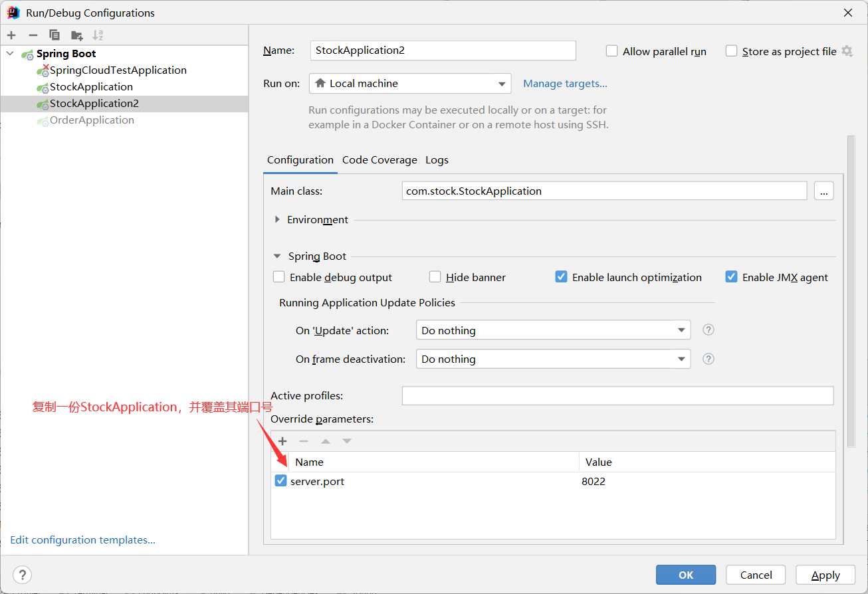868x594 pixels.
Task: Click help icon beside On frame deactivation
Action: (x=708, y=359)
